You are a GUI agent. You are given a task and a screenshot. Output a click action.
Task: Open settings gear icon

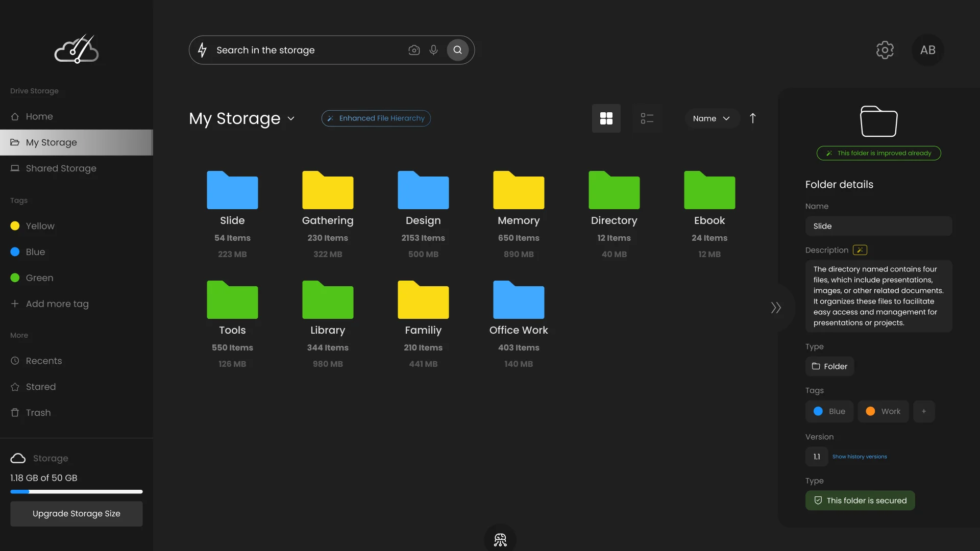(885, 50)
